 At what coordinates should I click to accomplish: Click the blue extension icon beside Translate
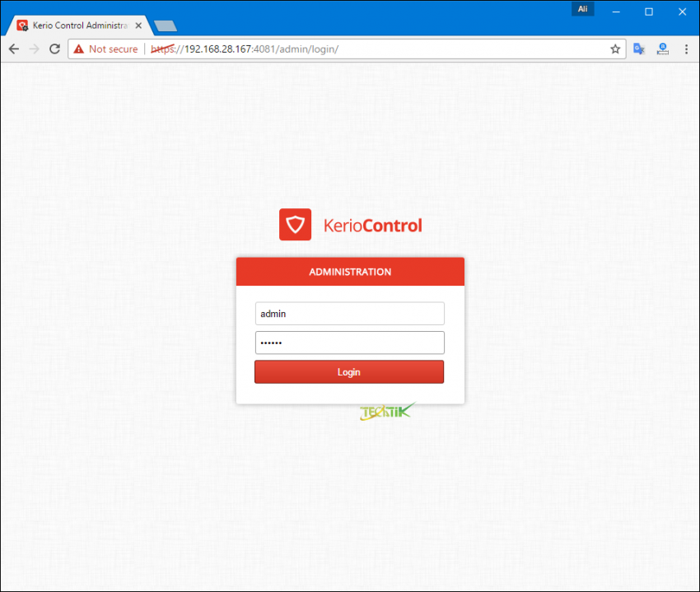663,49
